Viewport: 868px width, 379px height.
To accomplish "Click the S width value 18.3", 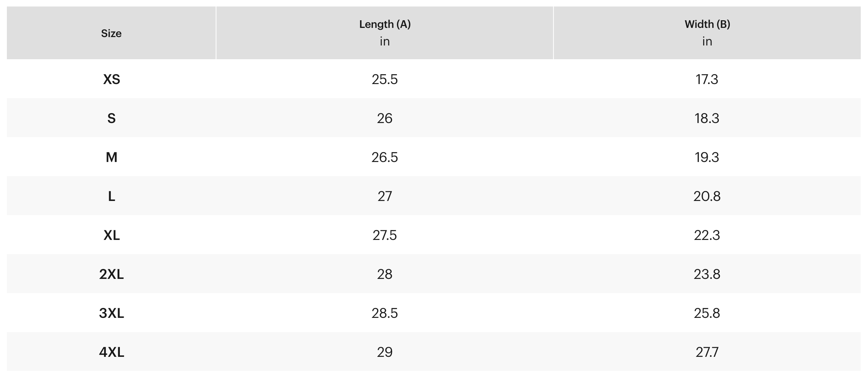I will click(x=707, y=118).
